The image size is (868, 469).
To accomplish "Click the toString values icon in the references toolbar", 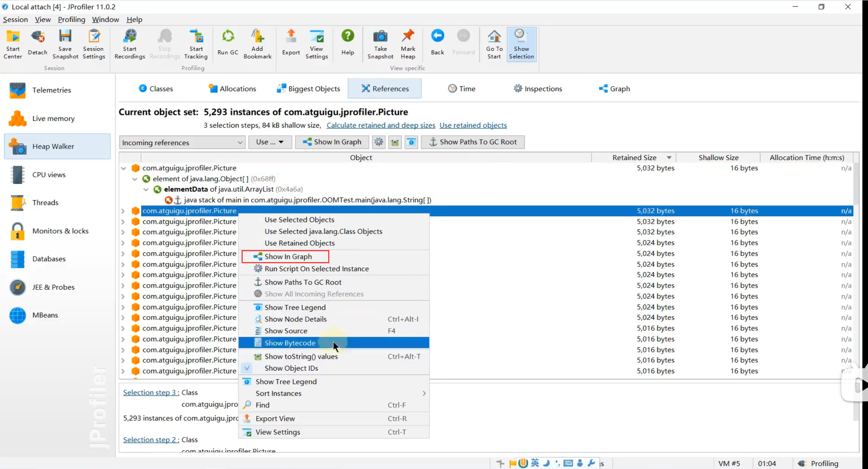I will coord(395,142).
